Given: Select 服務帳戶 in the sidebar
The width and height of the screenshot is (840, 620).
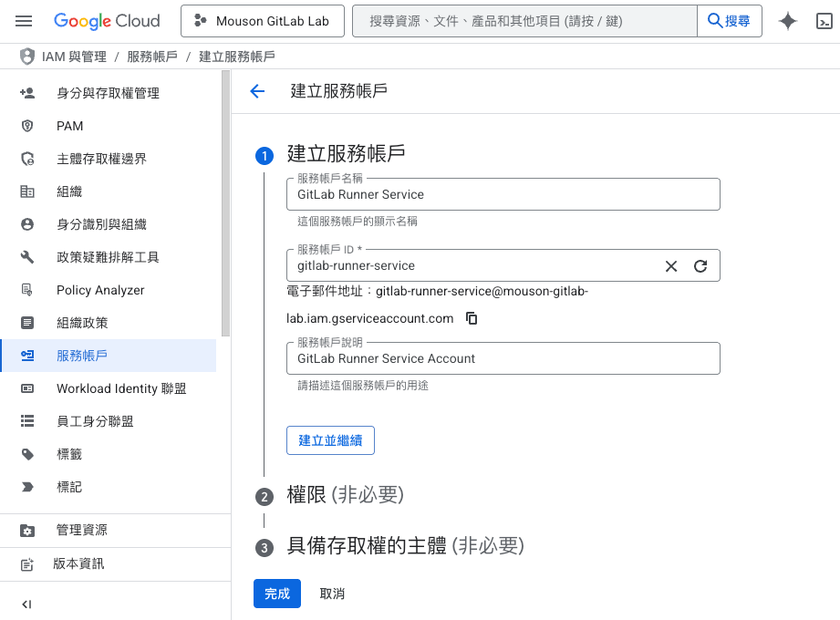Looking at the screenshot, I should point(109,356).
